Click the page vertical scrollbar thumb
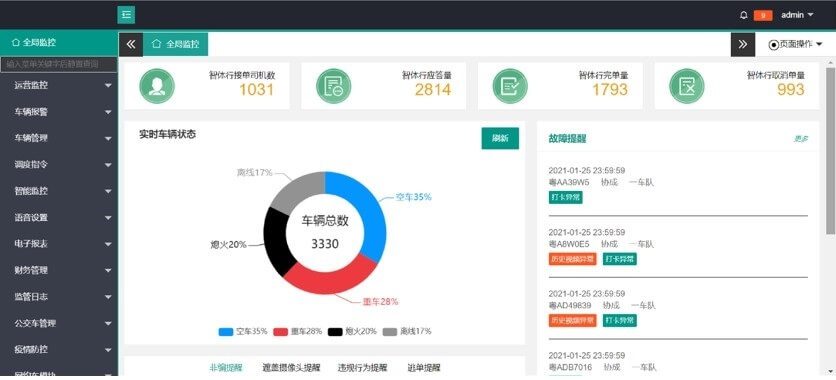Viewport: 836px width, 380px height. [x=831, y=151]
